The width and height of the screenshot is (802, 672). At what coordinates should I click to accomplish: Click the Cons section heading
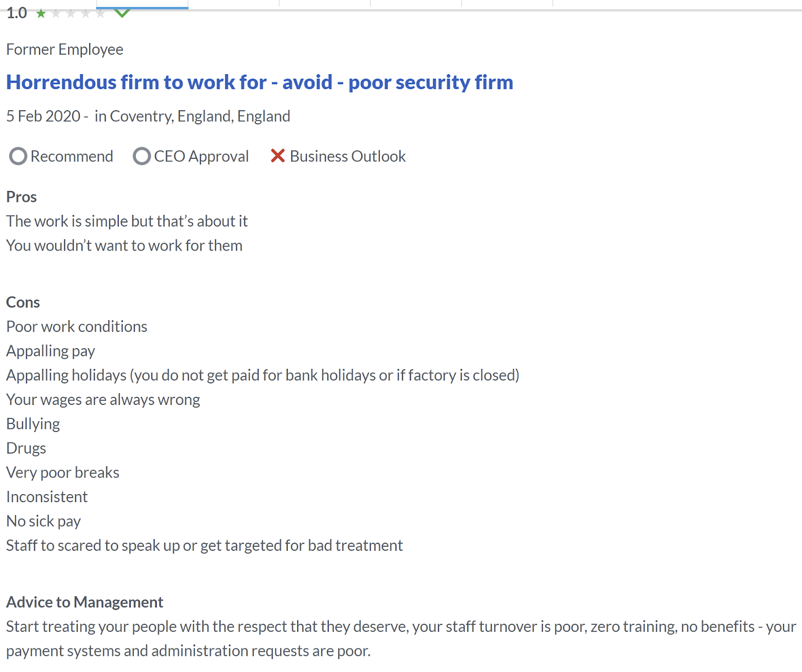coord(23,302)
